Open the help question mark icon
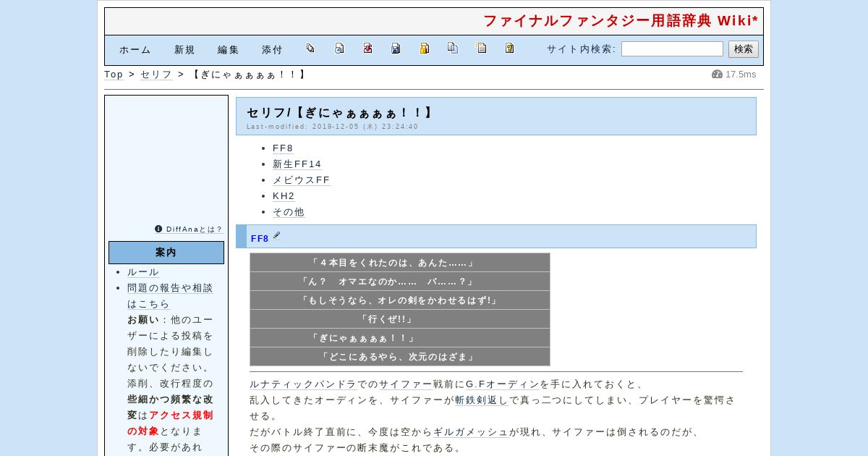The image size is (868, 456). 509,48
